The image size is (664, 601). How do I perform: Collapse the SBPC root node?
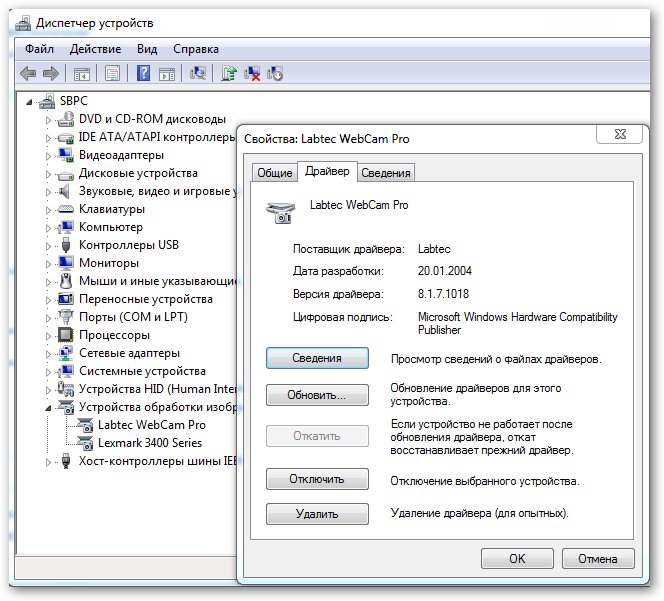pos(29,102)
